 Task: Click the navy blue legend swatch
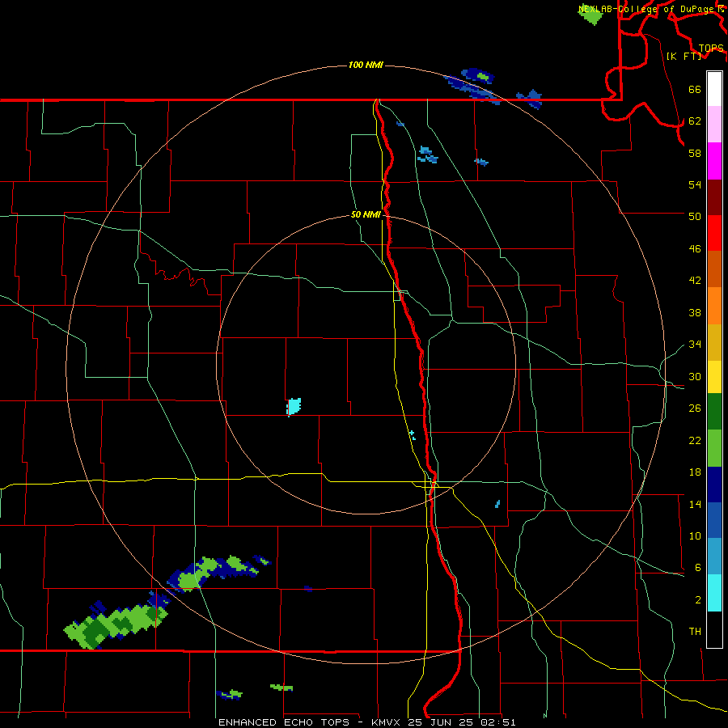714,485
